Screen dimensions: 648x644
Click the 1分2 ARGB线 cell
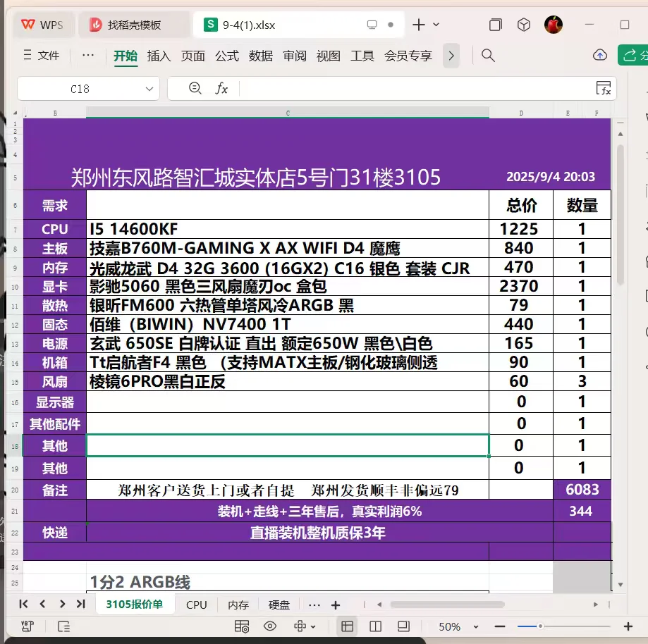coord(287,582)
